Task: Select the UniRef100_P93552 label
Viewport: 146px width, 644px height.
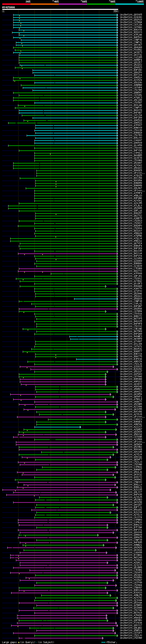Action: pos(131,50)
